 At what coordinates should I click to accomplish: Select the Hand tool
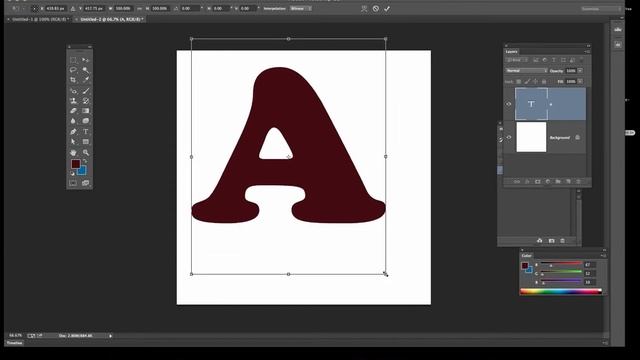click(x=73, y=152)
